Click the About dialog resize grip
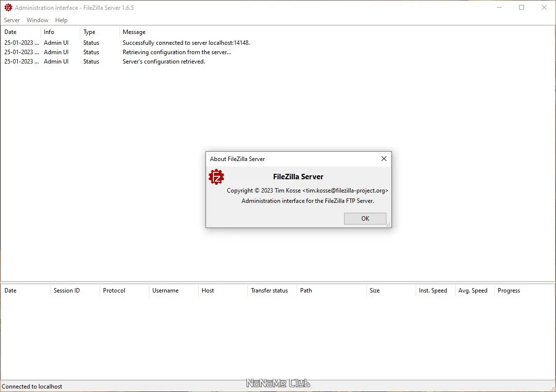Image resolution: width=556 pixels, height=392 pixels. coord(388,225)
